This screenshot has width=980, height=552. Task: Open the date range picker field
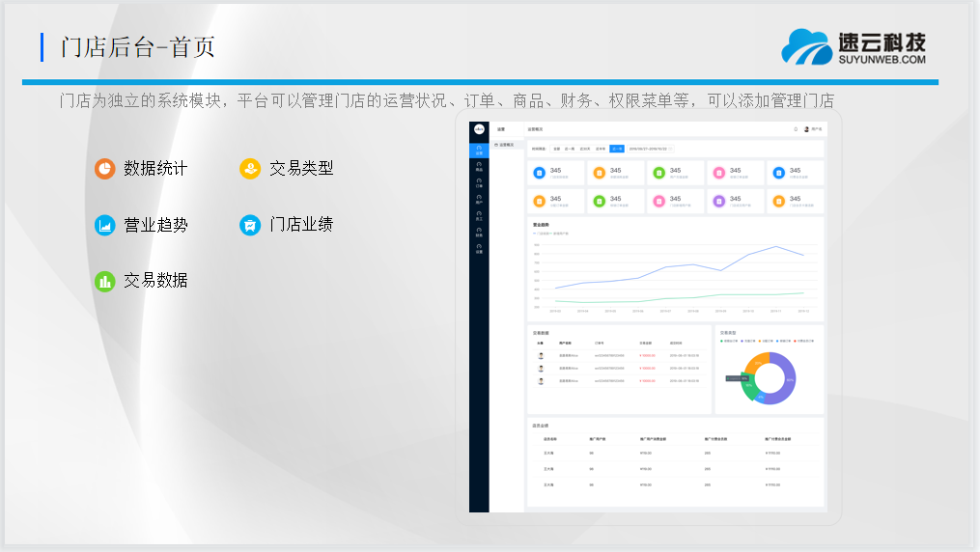[650, 149]
